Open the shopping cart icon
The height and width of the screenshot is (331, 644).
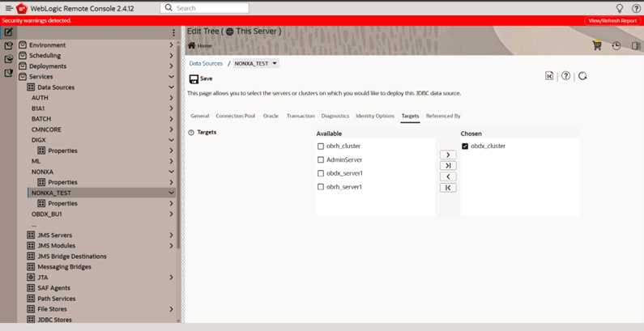[x=597, y=45]
